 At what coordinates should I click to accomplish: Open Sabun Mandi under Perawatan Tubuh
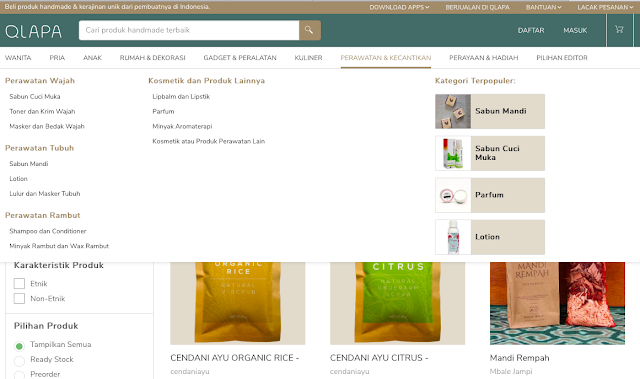pyautogui.click(x=29, y=164)
